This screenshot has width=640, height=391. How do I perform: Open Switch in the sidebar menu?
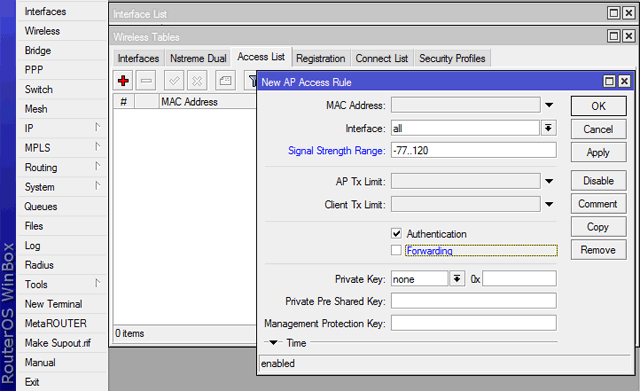(x=62, y=89)
